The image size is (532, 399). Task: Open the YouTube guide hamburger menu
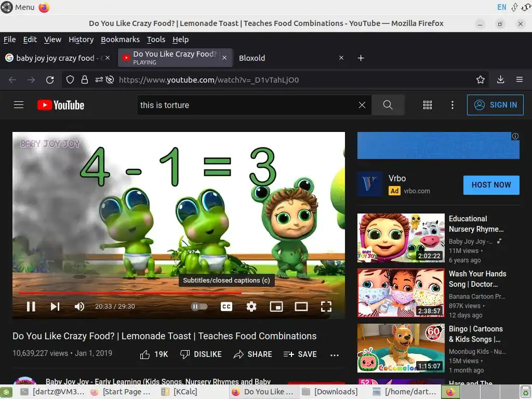pyautogui.click(x=19, y=105)
